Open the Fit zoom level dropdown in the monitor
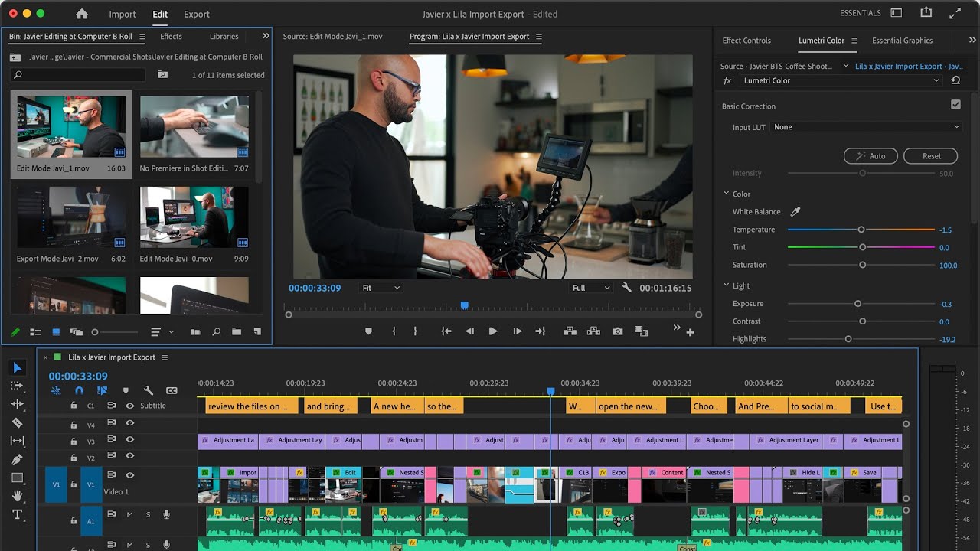The image size is (980, 551). tap(380, 289)
